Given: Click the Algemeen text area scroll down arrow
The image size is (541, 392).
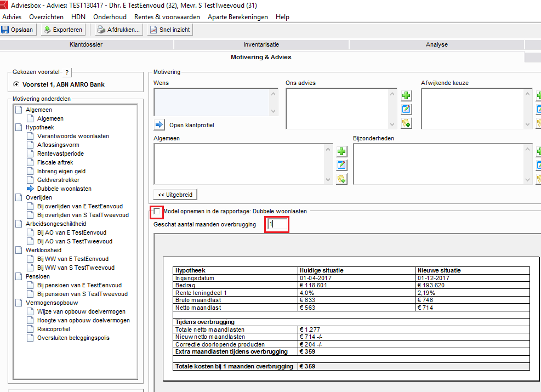Looking at the screenshot, I should pyautogui.click(x=328, y=179).
